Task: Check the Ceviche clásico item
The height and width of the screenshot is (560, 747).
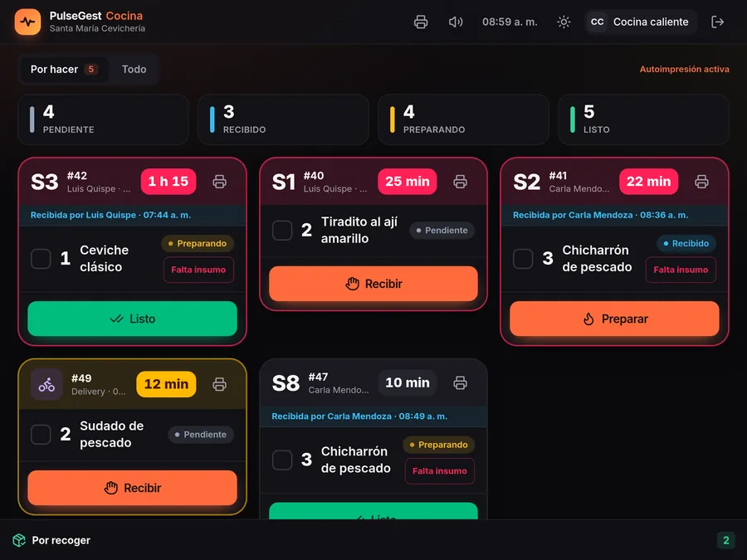Action: point(41,259)
